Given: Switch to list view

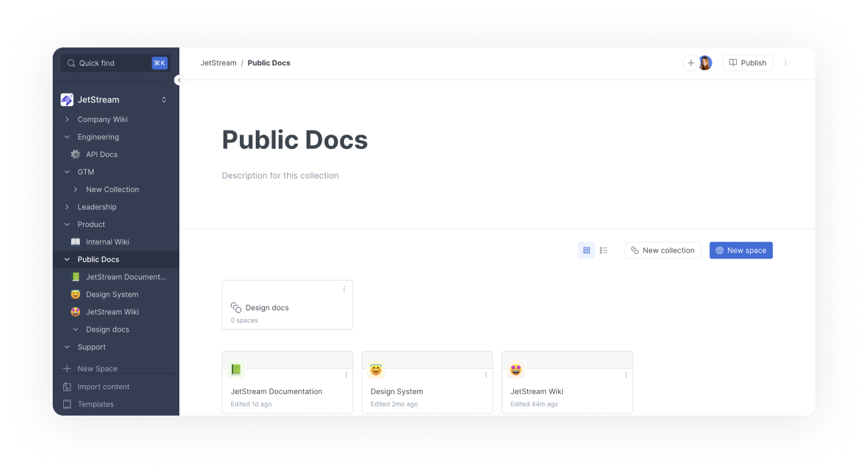Looking at the screenshot, I should [x=604, y=251].
